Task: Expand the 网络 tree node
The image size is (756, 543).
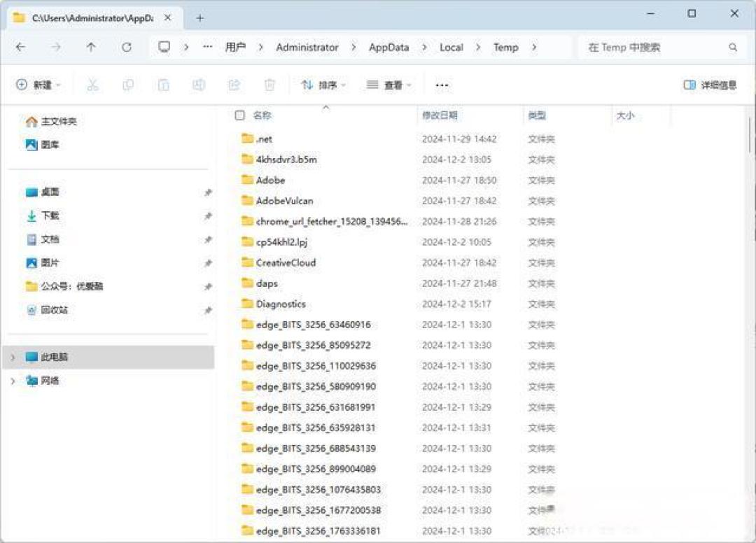Action: 12,381
